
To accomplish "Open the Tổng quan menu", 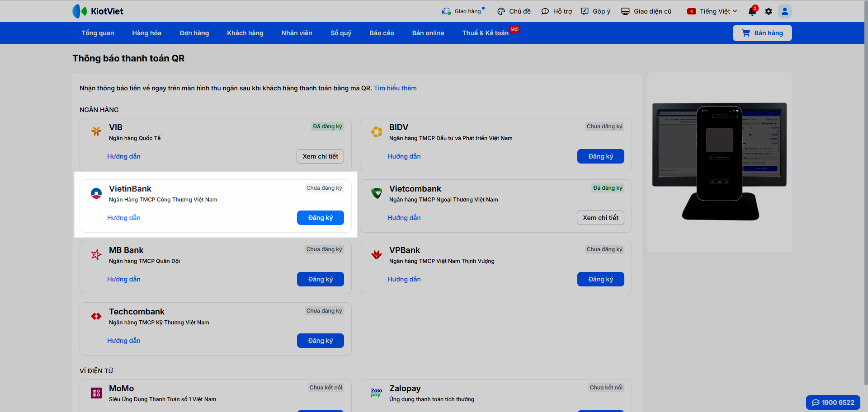I will (x=98, y=33).
